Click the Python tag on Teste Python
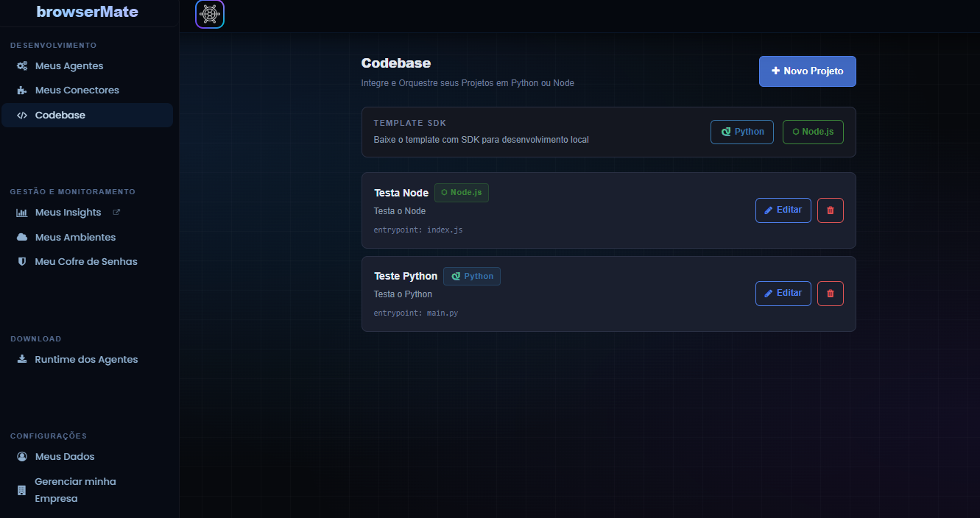This screenshot has width=980, height=518. 472,277
